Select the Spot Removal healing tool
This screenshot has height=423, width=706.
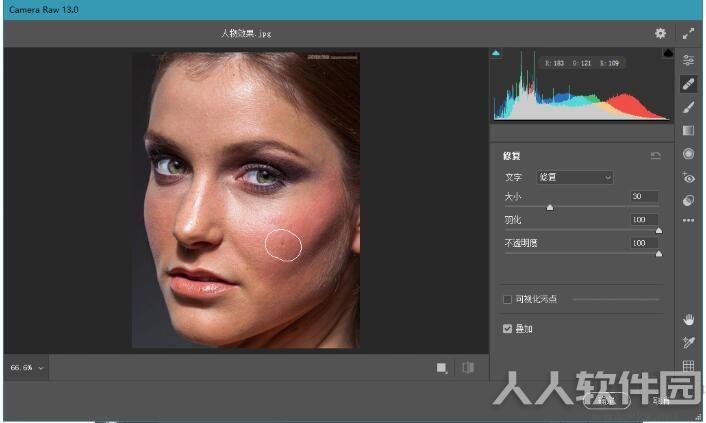point(688,84)
